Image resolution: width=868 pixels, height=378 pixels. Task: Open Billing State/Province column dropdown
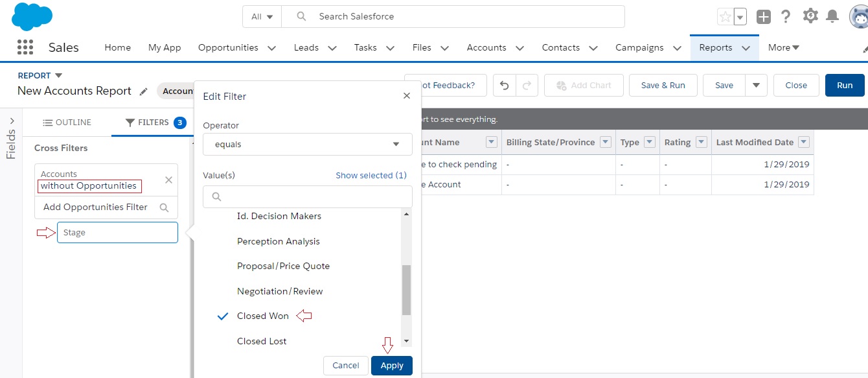(x=606, y=142)
